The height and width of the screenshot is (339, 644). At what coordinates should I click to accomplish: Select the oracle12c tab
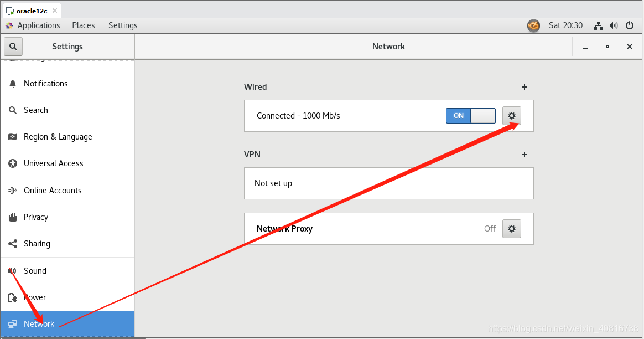coord(32,11)
